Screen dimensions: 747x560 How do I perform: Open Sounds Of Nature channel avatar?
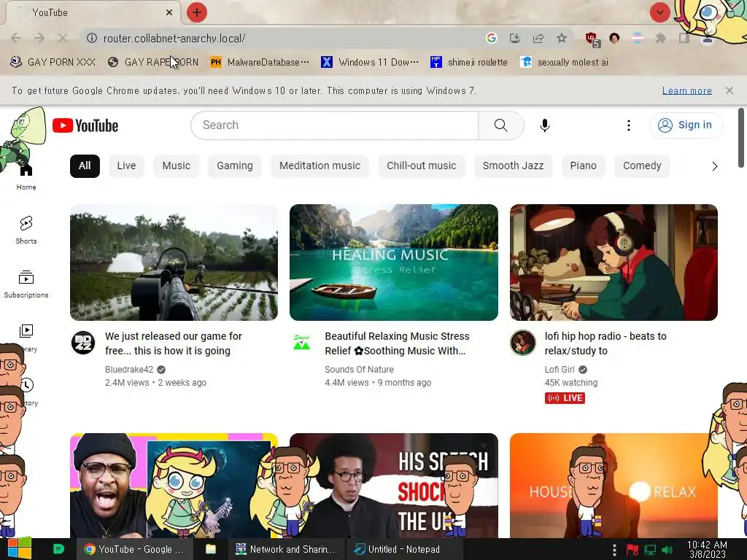(302, 343)
